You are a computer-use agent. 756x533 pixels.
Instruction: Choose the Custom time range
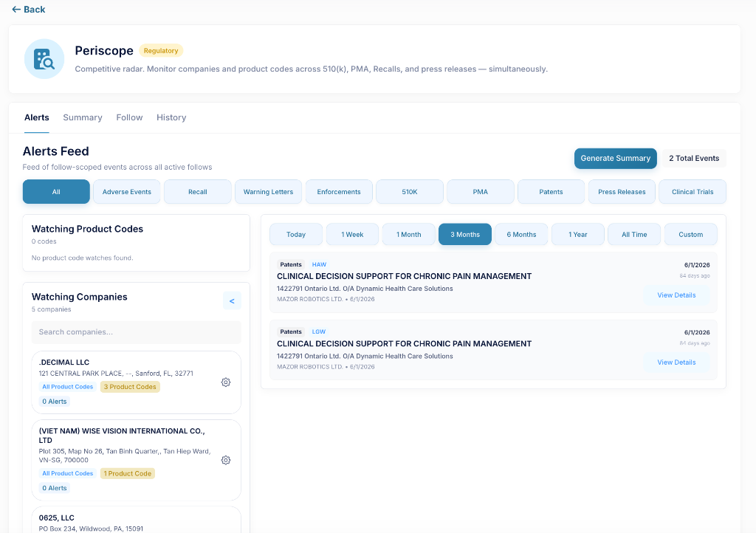point(690,234)
